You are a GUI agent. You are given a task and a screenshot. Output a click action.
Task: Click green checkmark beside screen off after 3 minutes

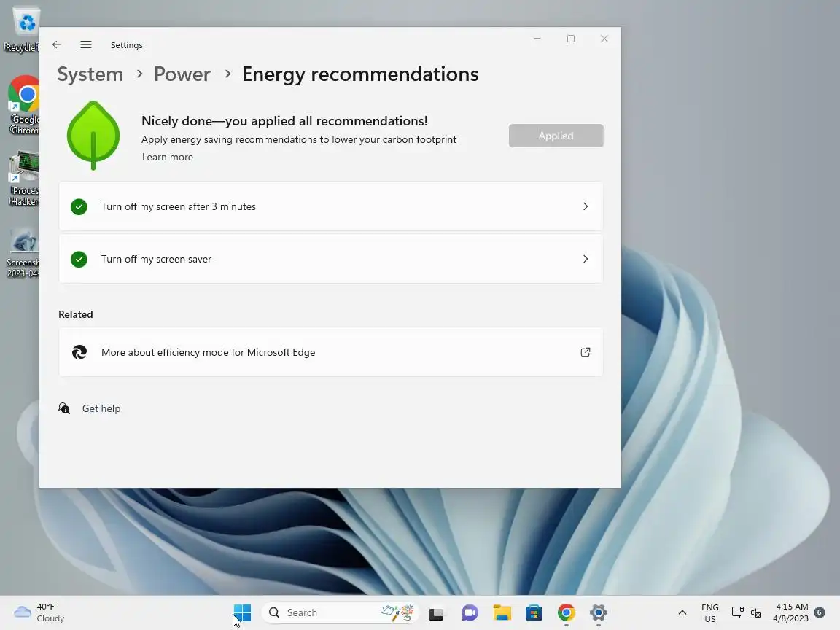click(x=79, y=207)
